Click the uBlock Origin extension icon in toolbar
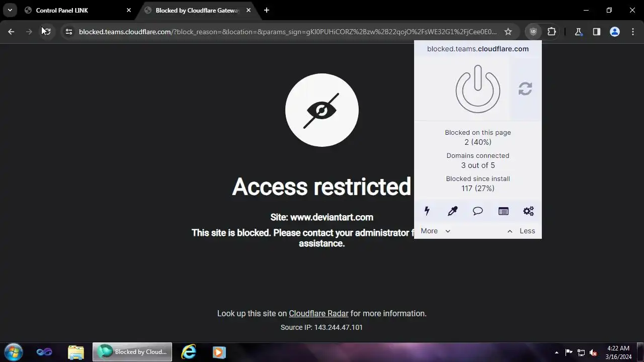 (x=533, y=32)
